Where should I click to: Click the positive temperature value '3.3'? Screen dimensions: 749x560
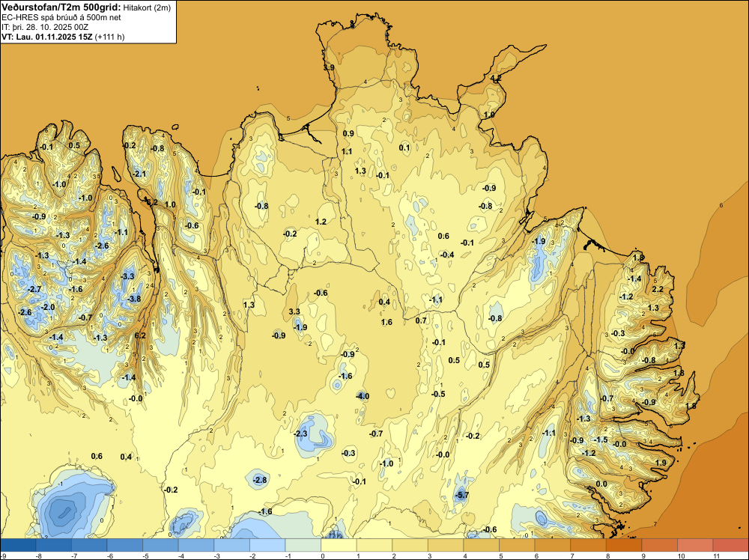(294, 311)
